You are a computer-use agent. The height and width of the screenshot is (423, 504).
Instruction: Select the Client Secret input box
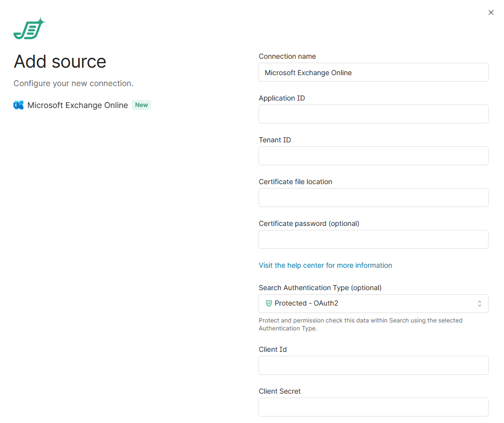(373, 407)
